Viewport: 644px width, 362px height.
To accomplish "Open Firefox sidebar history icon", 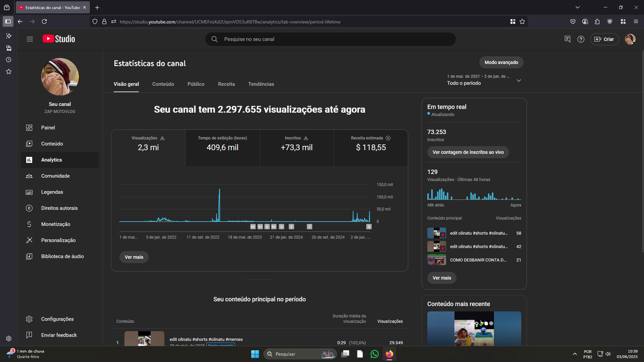I will coord(8,60).
